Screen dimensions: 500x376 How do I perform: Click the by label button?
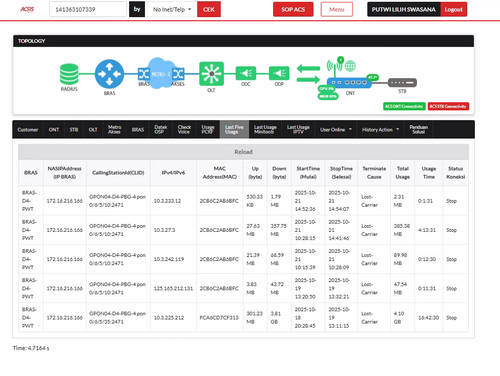tap(137, 9)
